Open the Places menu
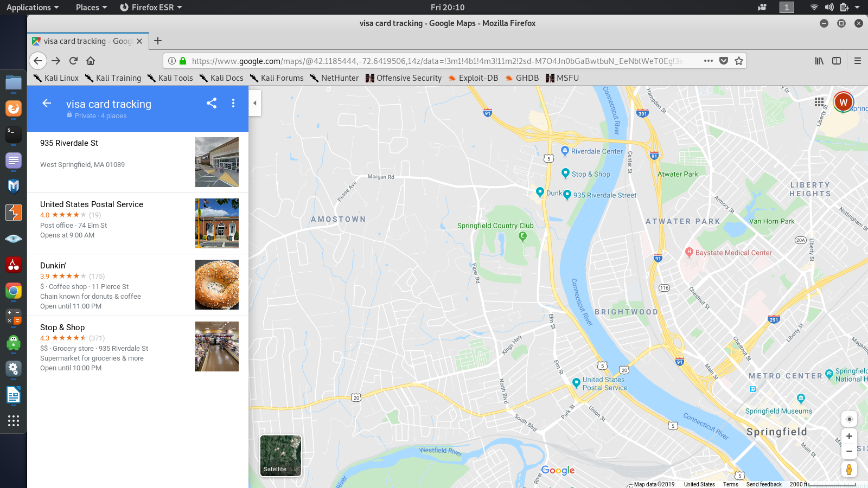The image size is (868, 488). 91,7
